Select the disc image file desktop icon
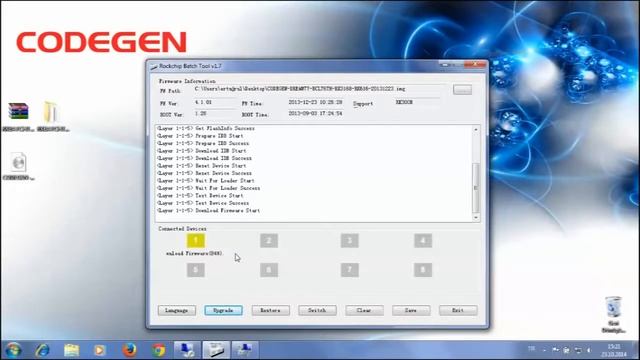Screen dimensions: 640x360 [18, 167]
